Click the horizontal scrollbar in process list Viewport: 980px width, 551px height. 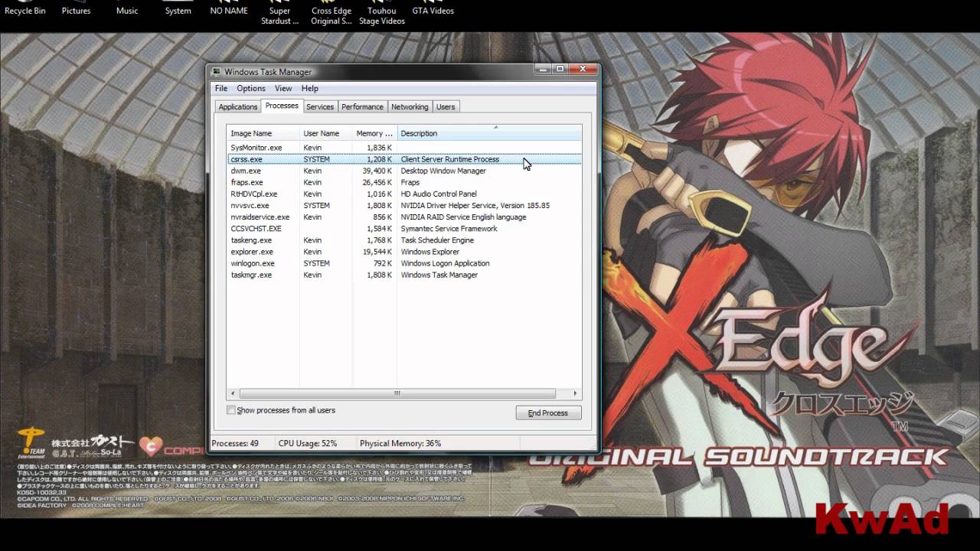pyautogui.click(x=397, y=393)
